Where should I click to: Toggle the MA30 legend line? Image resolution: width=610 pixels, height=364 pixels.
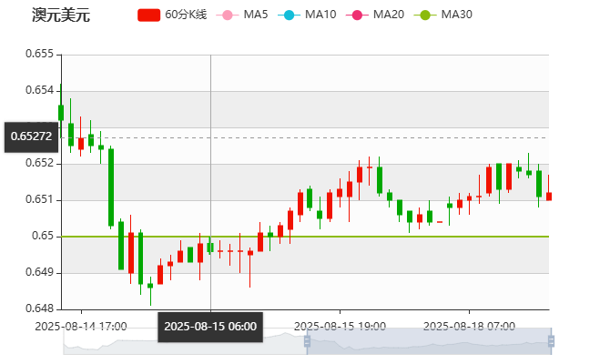443,15
